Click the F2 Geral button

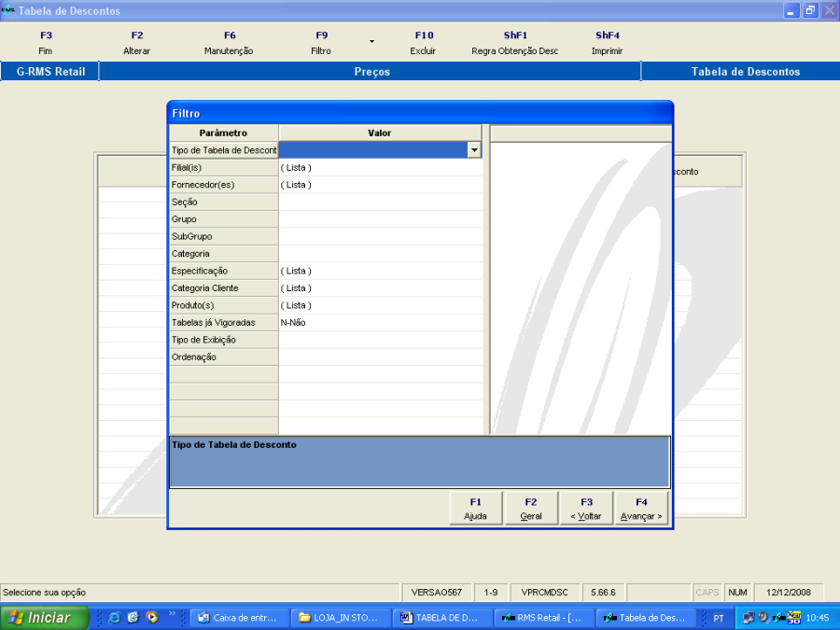point(531,509)
